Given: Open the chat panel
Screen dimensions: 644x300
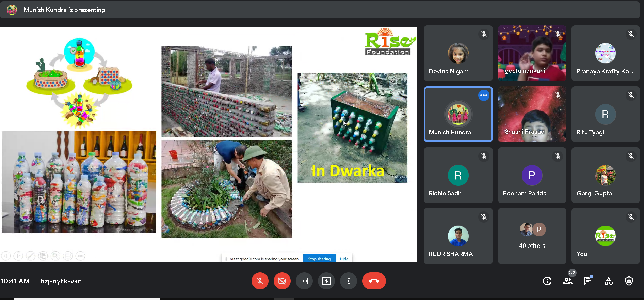Looking at the screenshot, I should click(x=588, y=281).
